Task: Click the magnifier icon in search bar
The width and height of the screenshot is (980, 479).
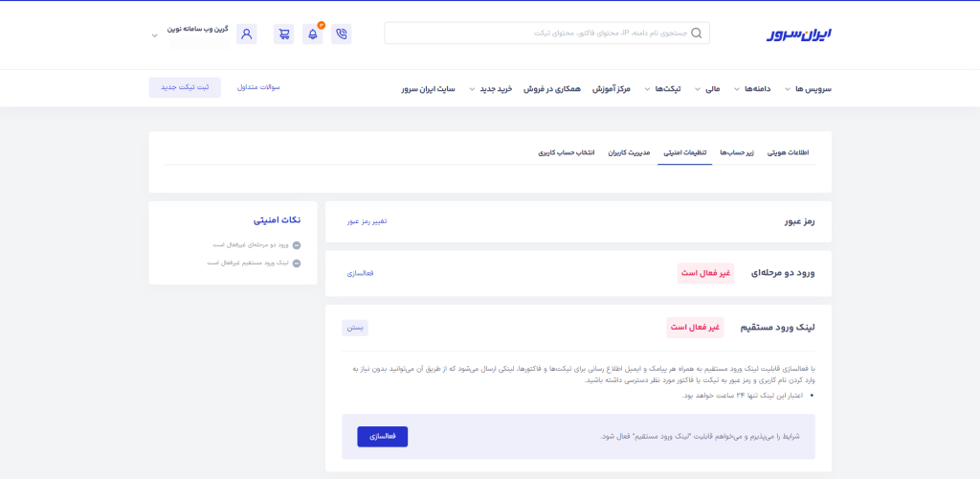Action: coord(696,34)
